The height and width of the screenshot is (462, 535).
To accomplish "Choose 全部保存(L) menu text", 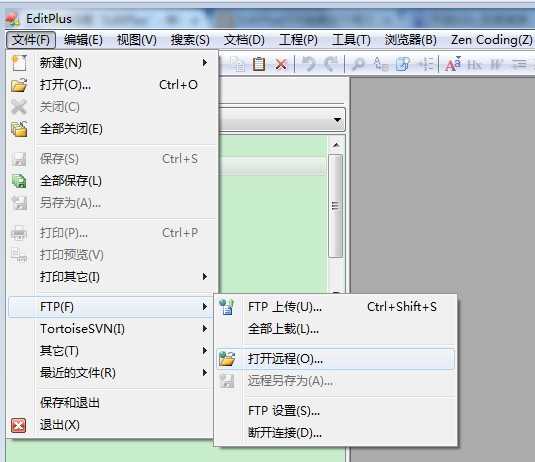I will (x=71, y=181).
